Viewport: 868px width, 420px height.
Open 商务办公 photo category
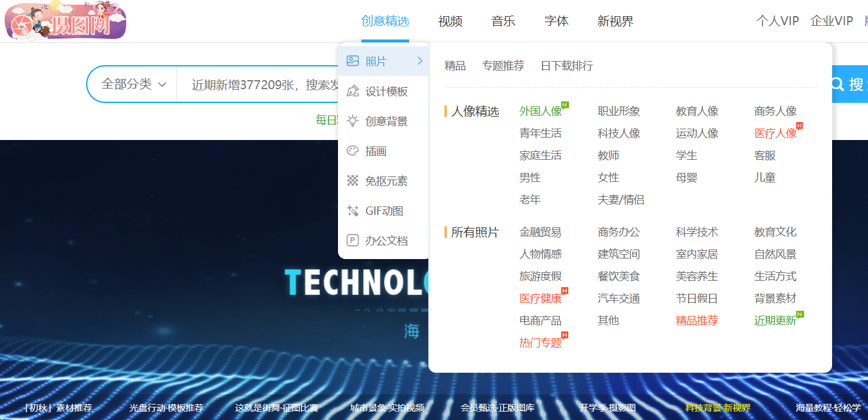(x=619, y=232)
